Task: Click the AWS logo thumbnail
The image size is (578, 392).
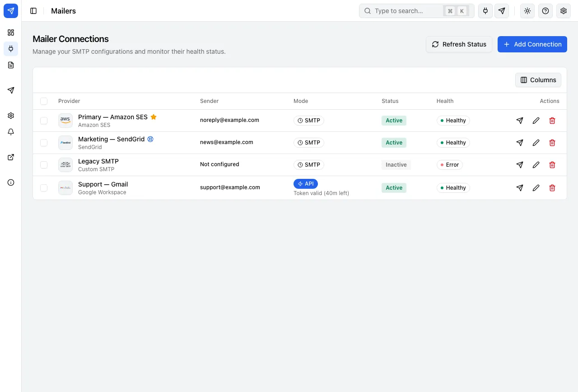Action: (65, 121)
